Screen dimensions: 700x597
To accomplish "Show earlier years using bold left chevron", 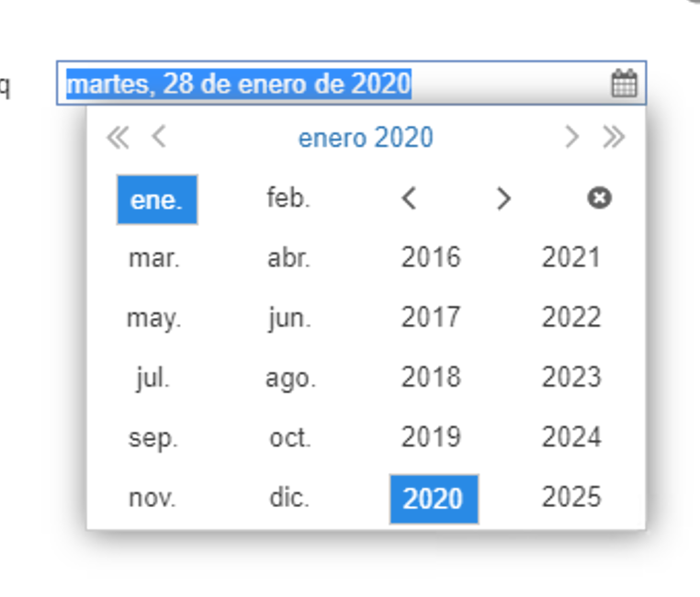I will pos(410,198).
